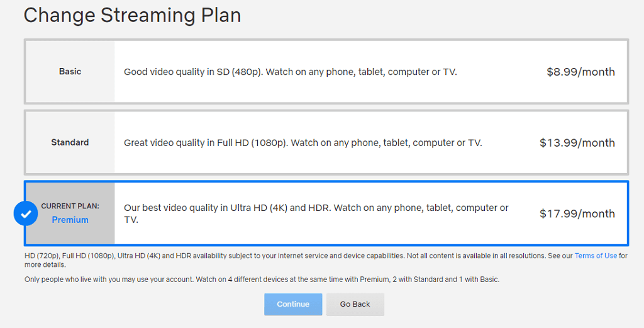The height and width of the screenshot is (328, 644).
Task: Click the blue checkmark icon beside Premium
Action: coord(26,213)
